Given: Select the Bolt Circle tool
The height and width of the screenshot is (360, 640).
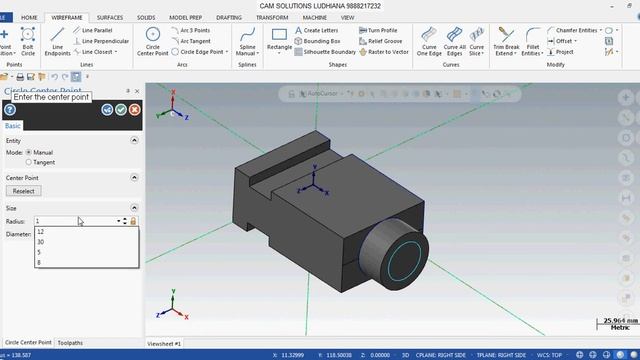Looking at the screenshot, I should pyautogui.click(x=28, y=41).
